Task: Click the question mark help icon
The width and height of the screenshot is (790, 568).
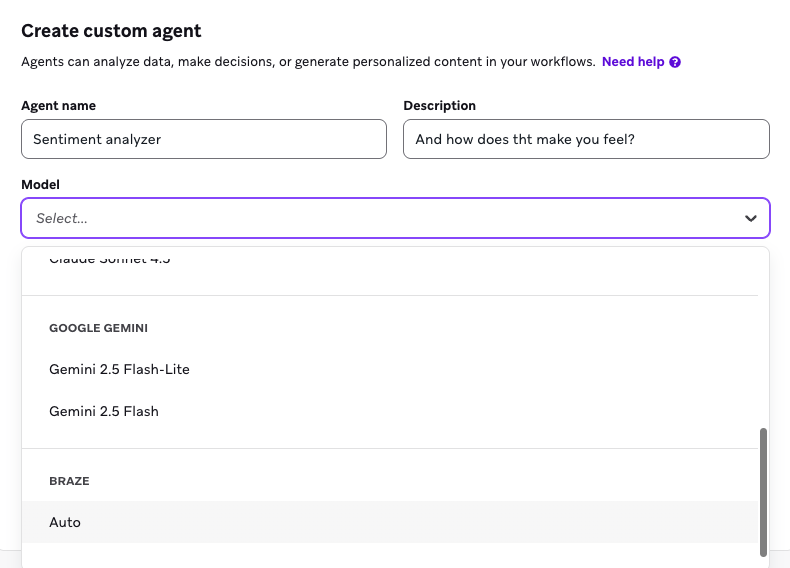Action: coord(676,62)
